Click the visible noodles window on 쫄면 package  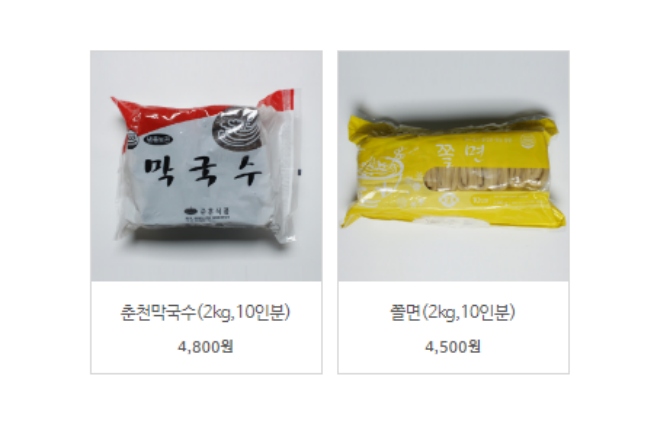click(486, 178)
